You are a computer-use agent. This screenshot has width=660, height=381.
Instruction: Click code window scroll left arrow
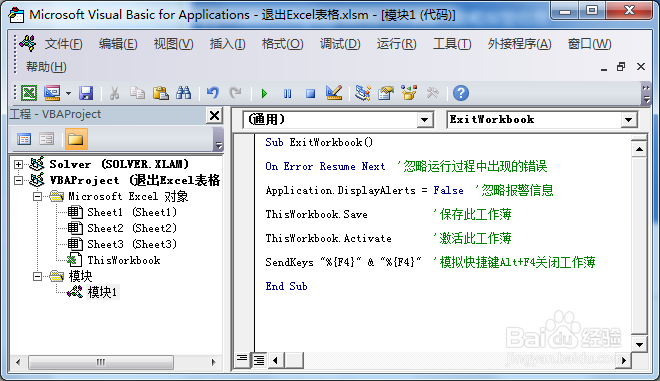275,360
